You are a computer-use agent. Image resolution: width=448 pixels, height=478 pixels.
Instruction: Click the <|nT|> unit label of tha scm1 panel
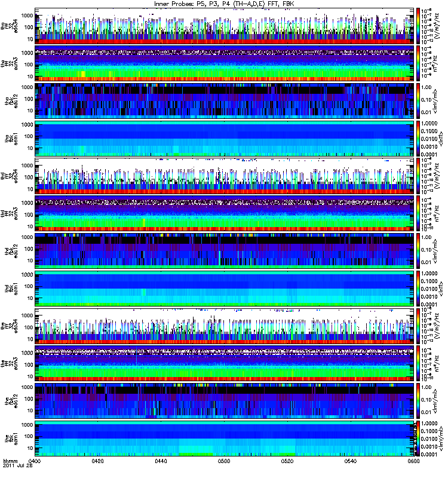pos(441,139)
